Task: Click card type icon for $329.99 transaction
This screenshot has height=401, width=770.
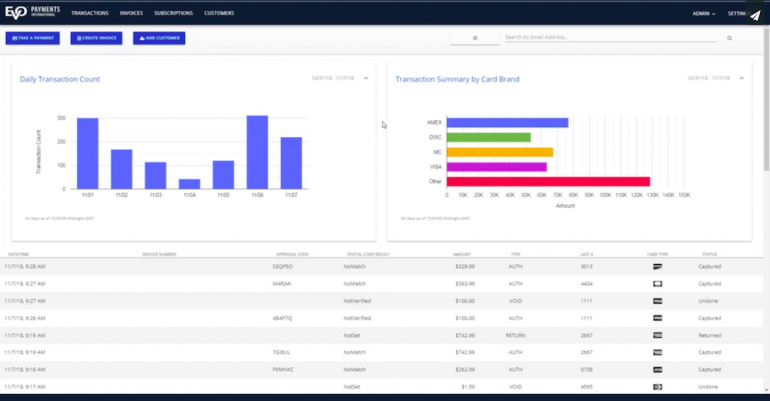Action: (657, 267)
